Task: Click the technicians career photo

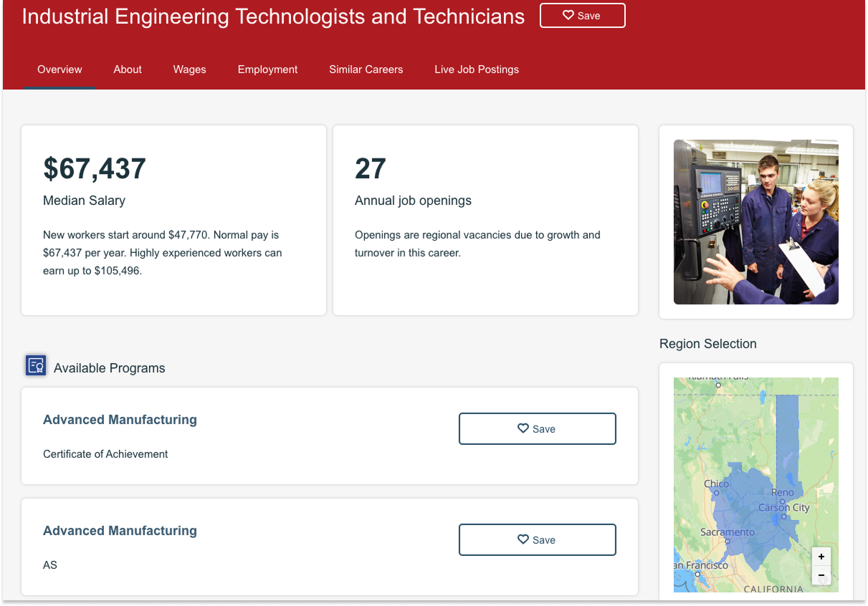Action: coord(755,222)
